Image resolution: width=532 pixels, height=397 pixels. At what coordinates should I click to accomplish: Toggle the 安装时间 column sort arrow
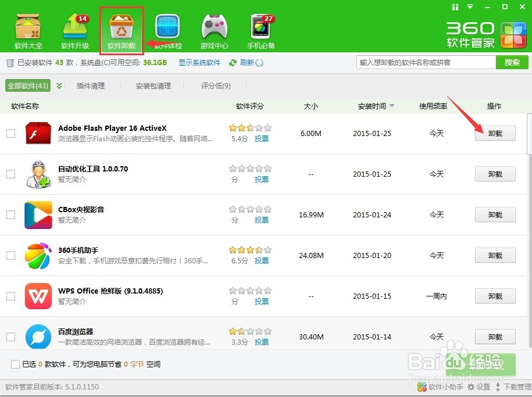392,106
